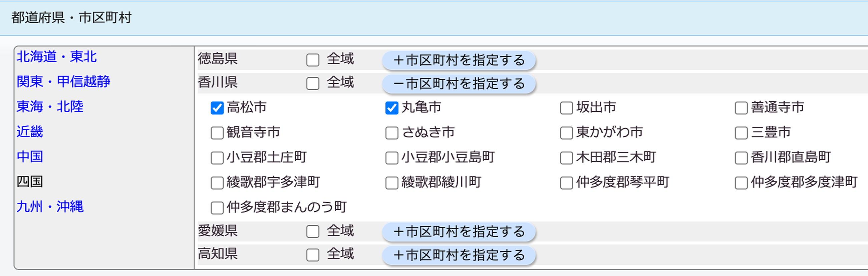Collapse 香川県 municipality list

[459, 83]
